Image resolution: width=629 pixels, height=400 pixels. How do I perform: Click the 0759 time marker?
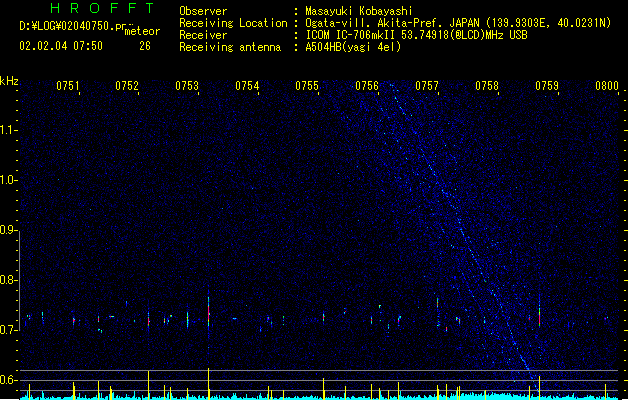point(547,86)
